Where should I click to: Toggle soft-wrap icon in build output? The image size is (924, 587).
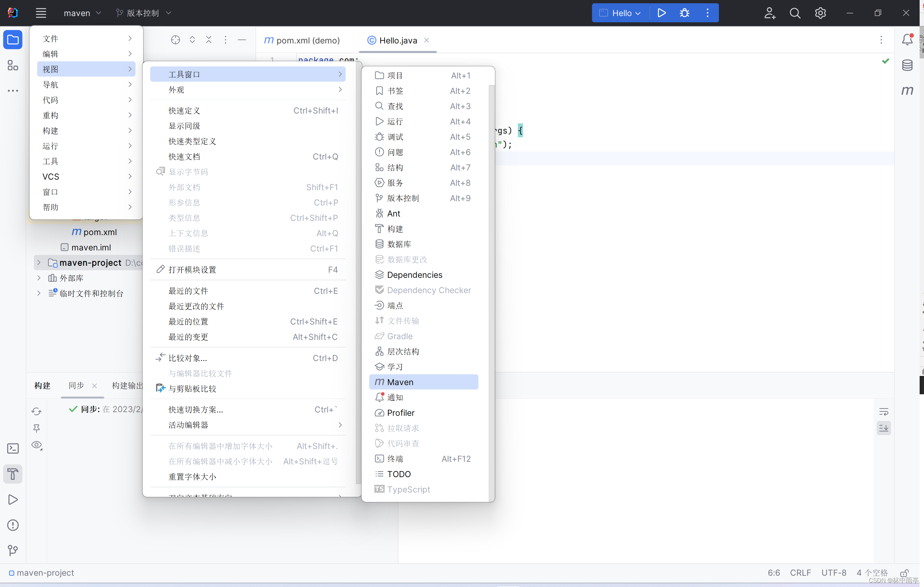tap(884, 412)
